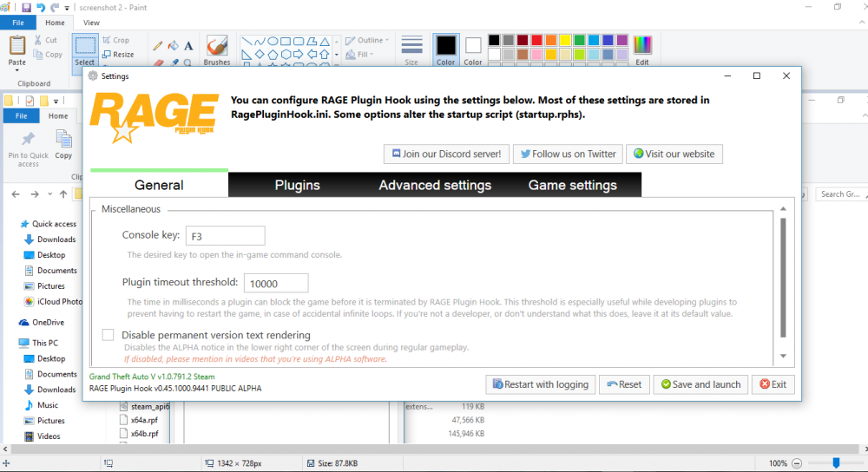Open the Game settings tab
868x472 pixels.
coord(572,185)
